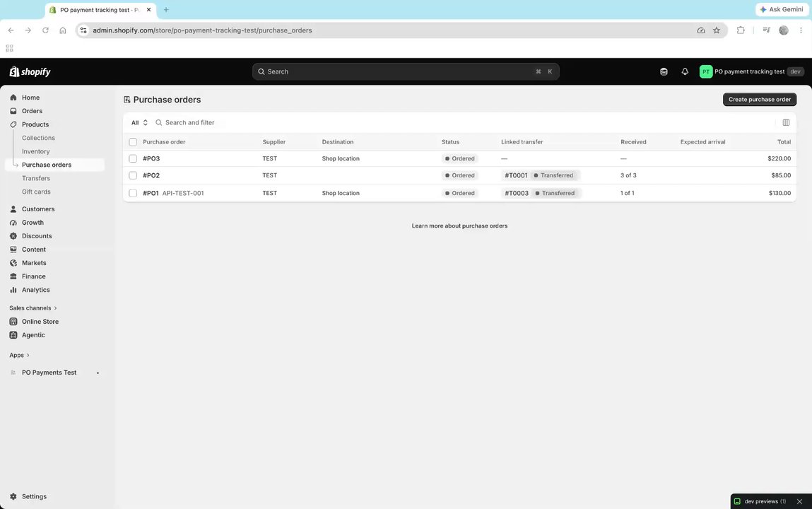Bookmark page with star icon
The image size is (812, 509).
[716, 30]
